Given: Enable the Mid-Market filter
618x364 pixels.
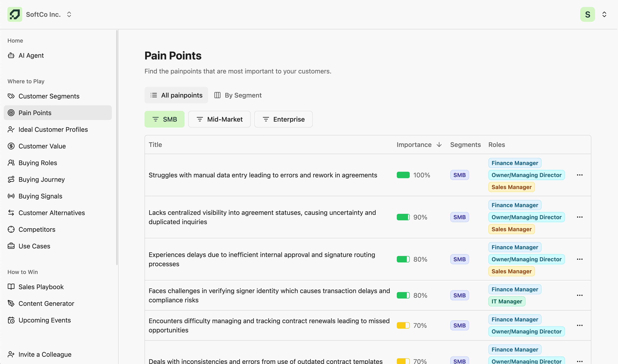Looking at the screenshot, I should pos(219,119).
